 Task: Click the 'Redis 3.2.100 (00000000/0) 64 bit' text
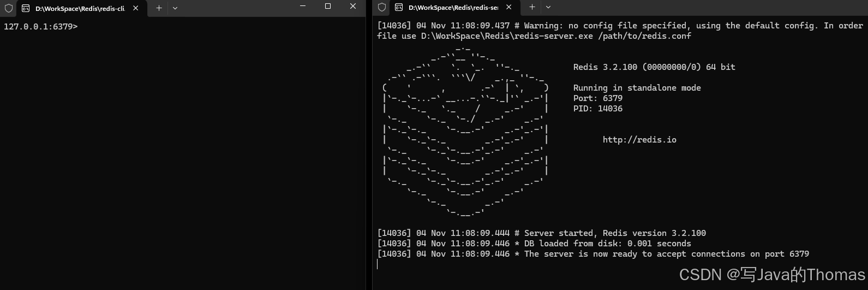coord(654,67)
